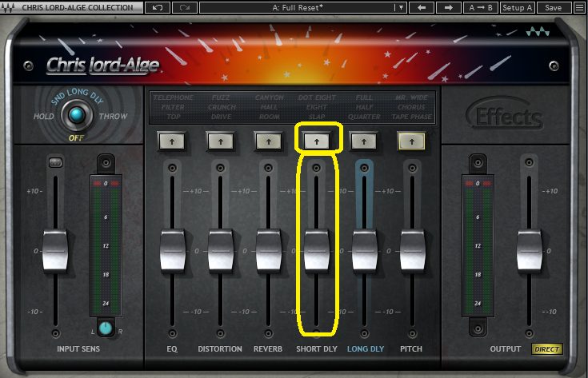The height and width of the screenshot is (378, 588).
Task: Toggle the Pitch effect selector button
Action: pyautogui.click(x=412, y=141)
